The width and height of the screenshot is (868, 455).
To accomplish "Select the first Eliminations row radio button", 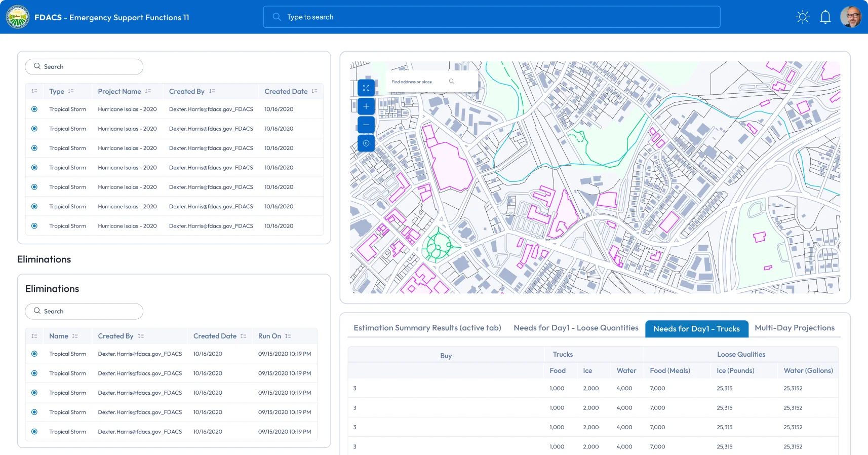I will 34,354.
